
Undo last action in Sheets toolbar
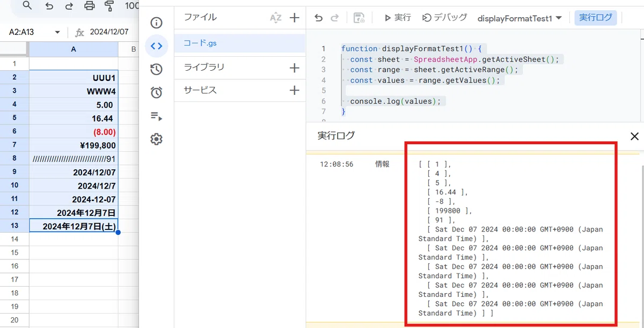tap(49, 6)
